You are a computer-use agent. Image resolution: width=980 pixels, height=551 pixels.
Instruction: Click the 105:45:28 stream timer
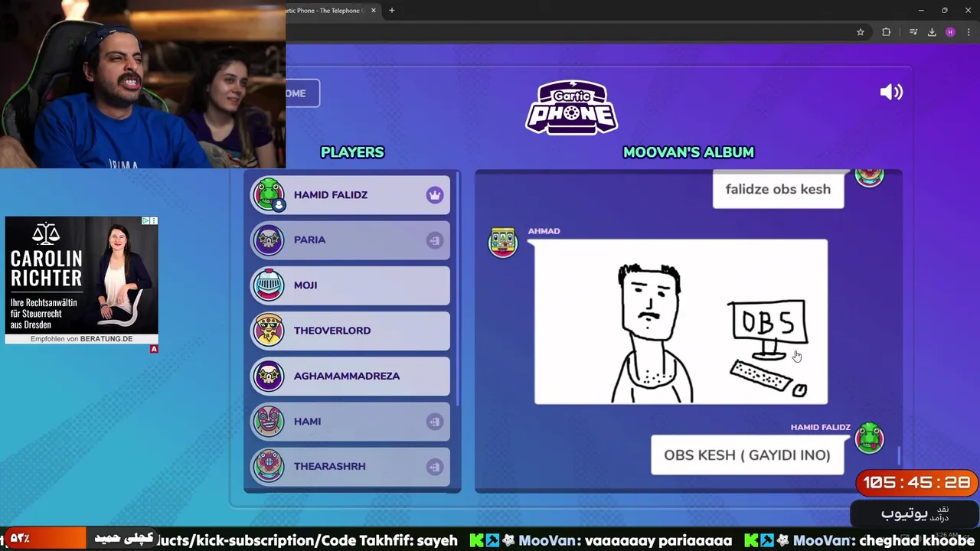916,483
